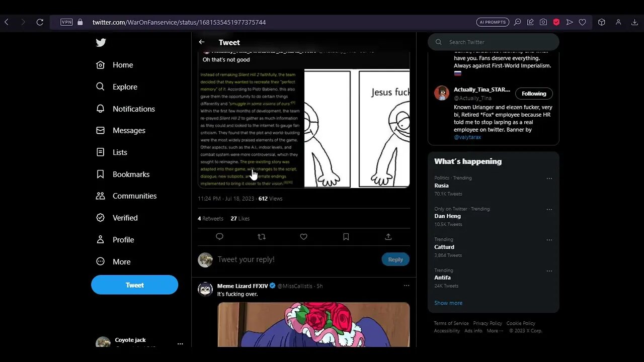
Task: Open the Explore page
Action: [125, 87]
